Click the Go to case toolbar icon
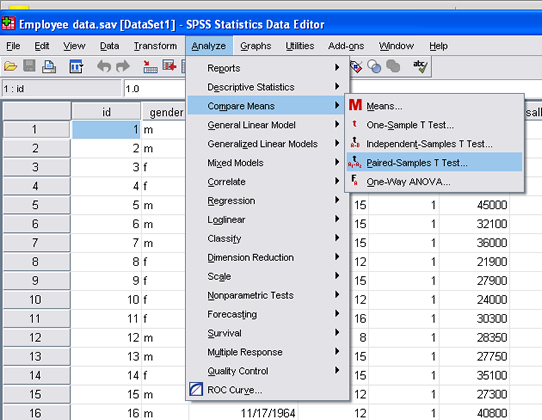The width and height of the screenshot is (542, 420). point(150,66)
